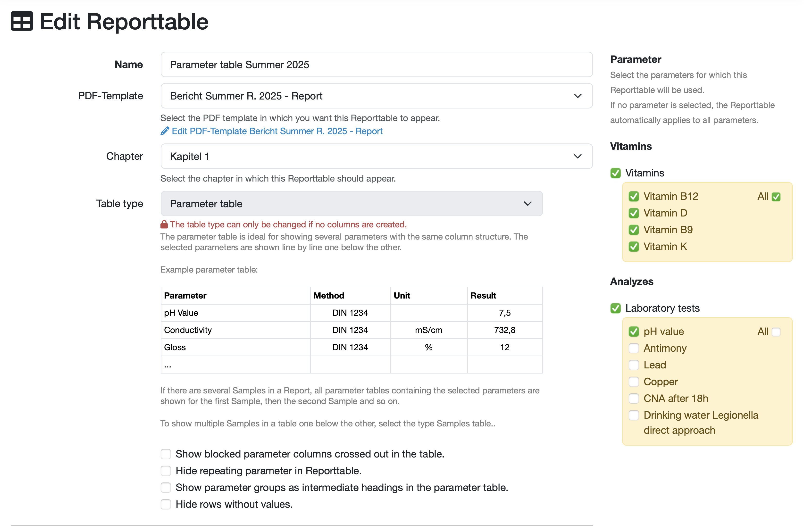Click the table icon beside Edit Reporttable

click(x=22, y=21)
